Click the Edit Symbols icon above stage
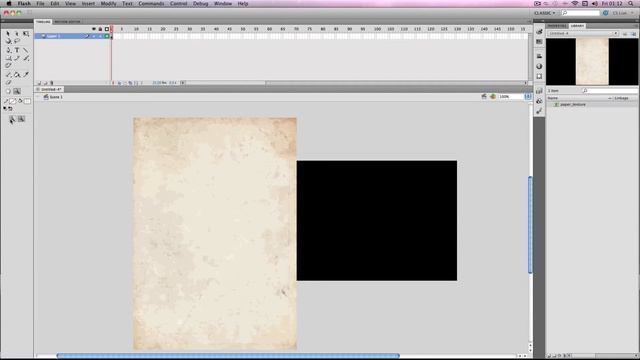 [x=493, y=97]
